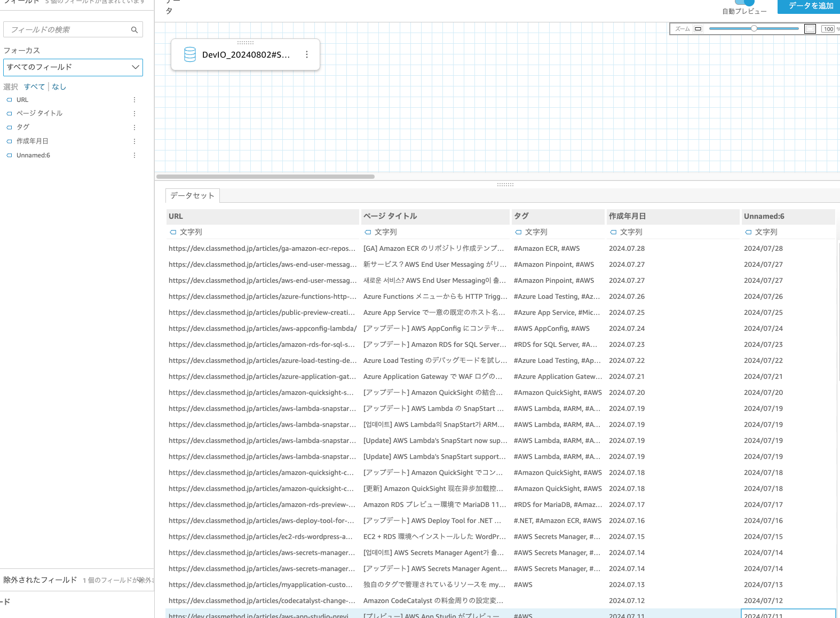
Task: Open options menu for ページ タイトル field
Action: pyautogui.click(x=134, y=114)
